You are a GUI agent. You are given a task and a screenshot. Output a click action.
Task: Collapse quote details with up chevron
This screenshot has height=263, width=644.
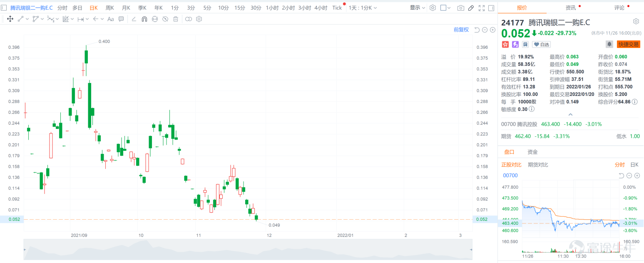pos(570,115)
